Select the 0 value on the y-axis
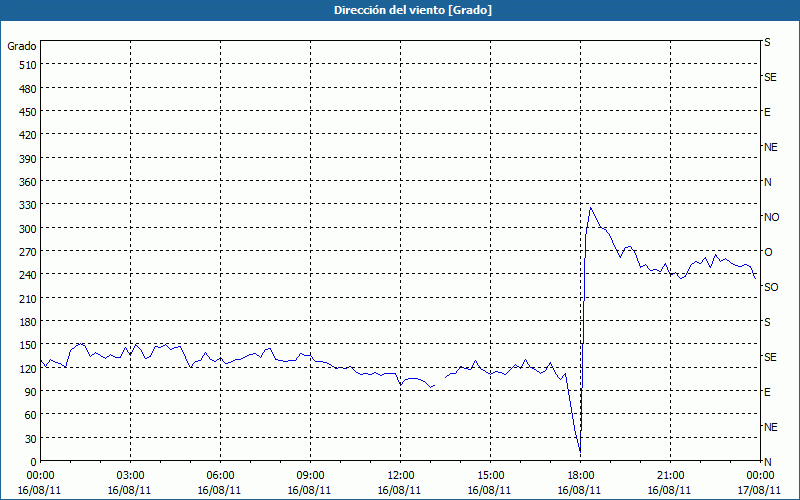Image resolution: width=800 pixels, height=500 pixels. tap(34, 462)
